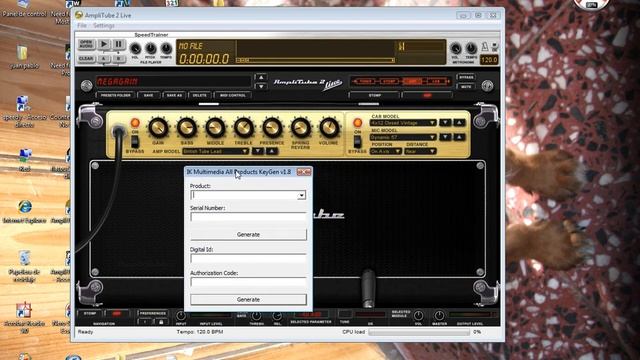Select Cab in the signal chain
This screenshot has width=640, height=360.
click(x=436, y=82)
